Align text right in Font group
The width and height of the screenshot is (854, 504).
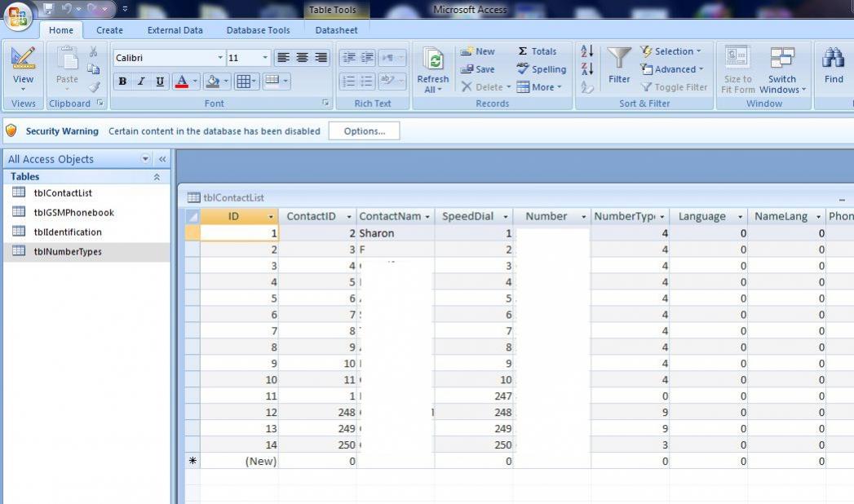pyautogui.click(x=321, y=58)
